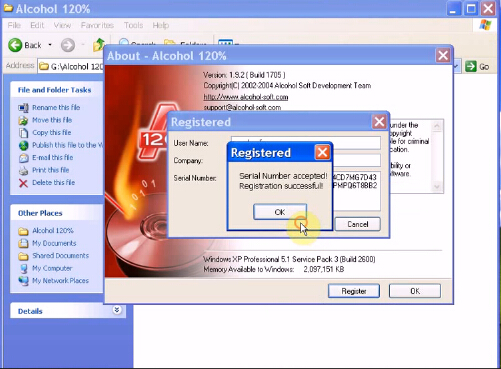Open My Network Places link
The width and height of the screenshot is (501, 369).
[60, 280]
